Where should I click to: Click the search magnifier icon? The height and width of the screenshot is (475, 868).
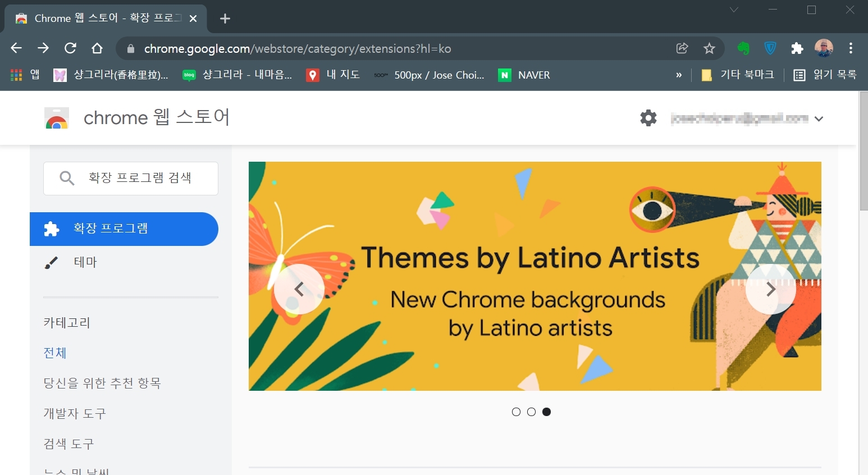(67, 179)
